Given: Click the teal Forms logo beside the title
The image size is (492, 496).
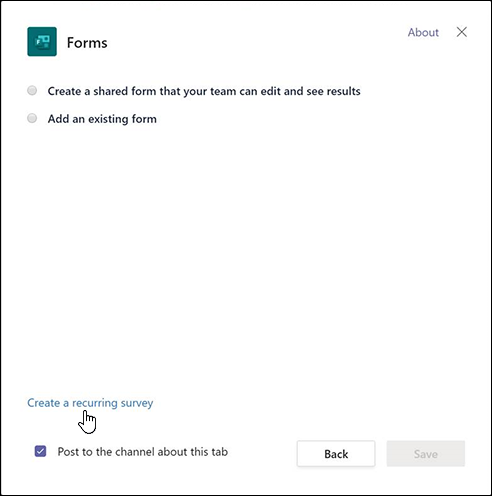Looking at the screenshot, I should 42,42.
